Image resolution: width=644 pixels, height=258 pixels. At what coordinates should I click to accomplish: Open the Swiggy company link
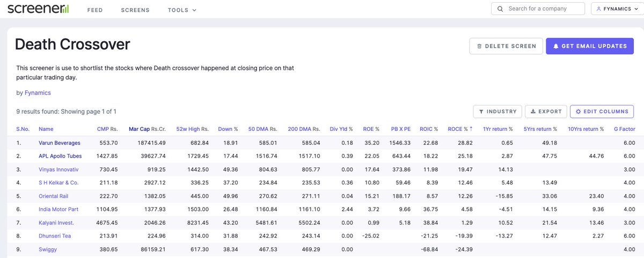[48, 249]
